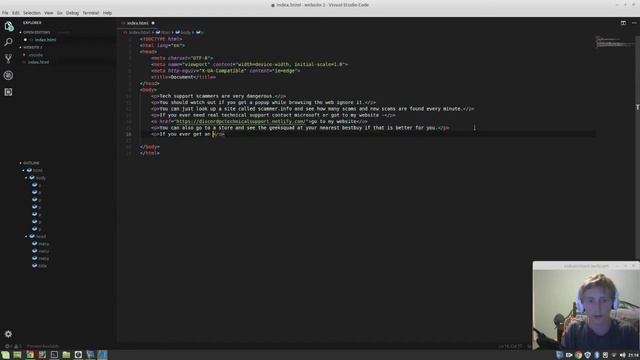Open the Go menu

(60, 13)
